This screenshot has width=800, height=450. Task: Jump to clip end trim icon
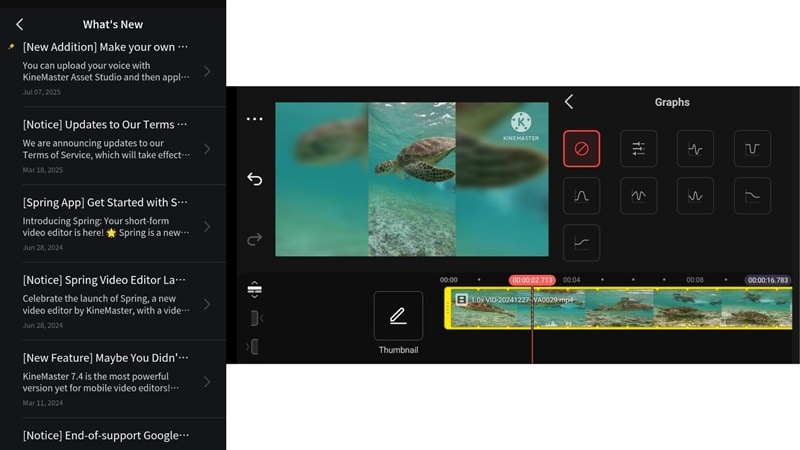tap(253, 347)
